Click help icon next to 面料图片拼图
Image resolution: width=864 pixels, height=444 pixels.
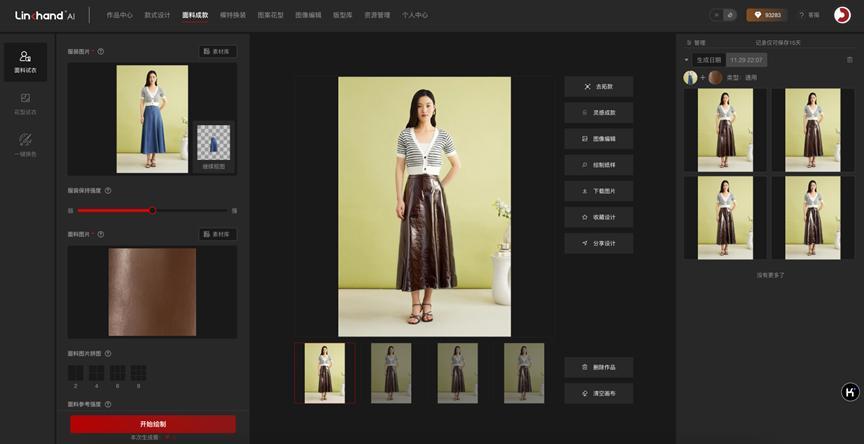tap(108, 353)
